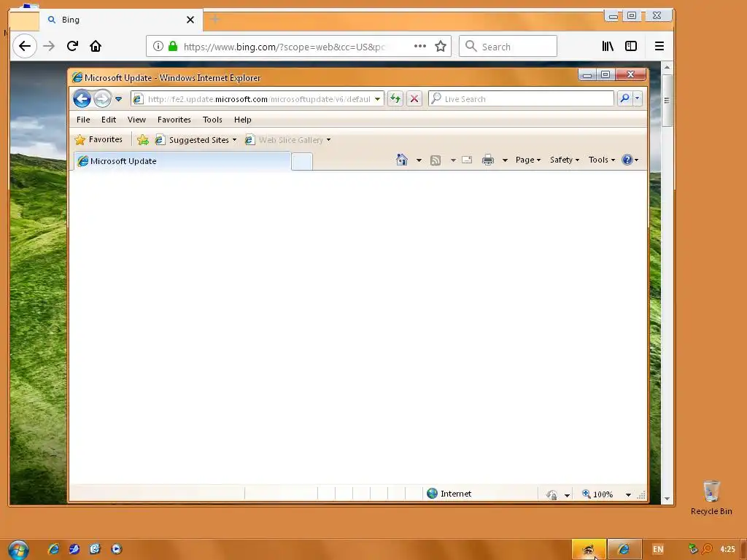The width and height of the screenshot is (747, 560).
Task: Click the green padlock in Firefox
Action: [173, 46]
